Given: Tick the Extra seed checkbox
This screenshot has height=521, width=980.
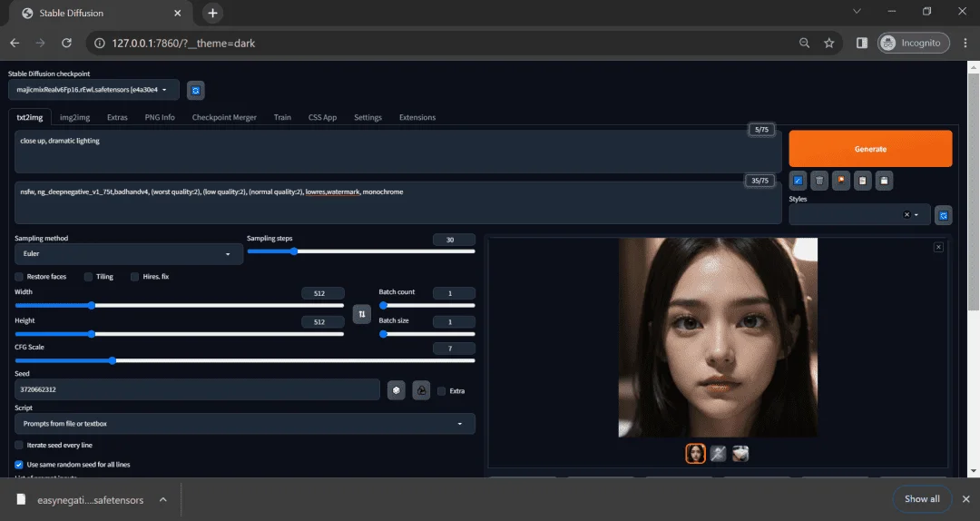Looking at the screenshot, I should pyautogui.click(x=441, y=391).
